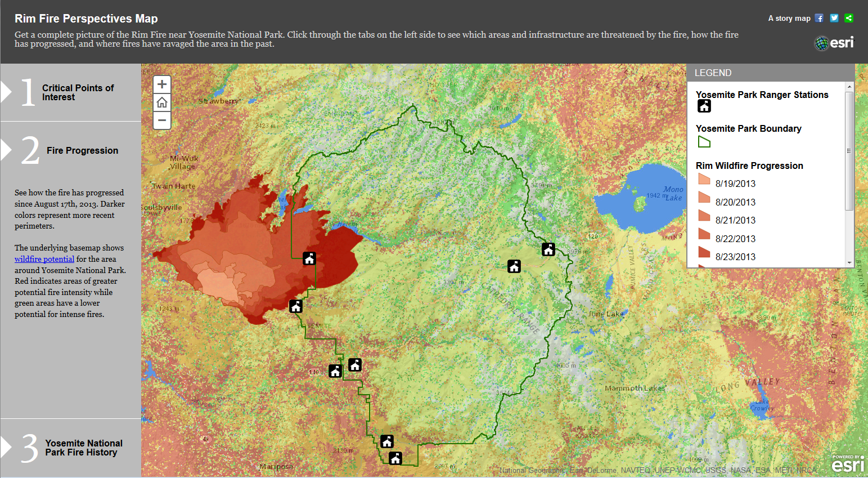This screenshot has height=478, width=868.
Task: Click the esri logo in the header
Action: (834, 42)
